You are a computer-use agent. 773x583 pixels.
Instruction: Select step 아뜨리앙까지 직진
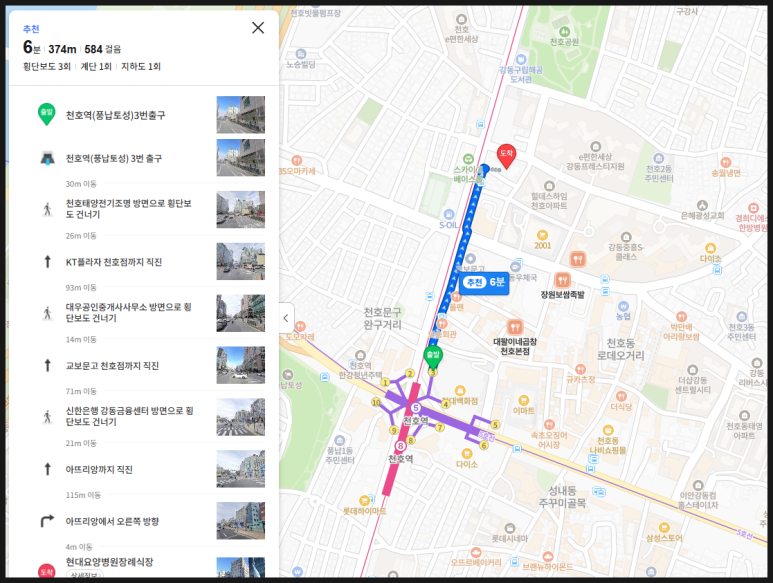coord(99,469)
